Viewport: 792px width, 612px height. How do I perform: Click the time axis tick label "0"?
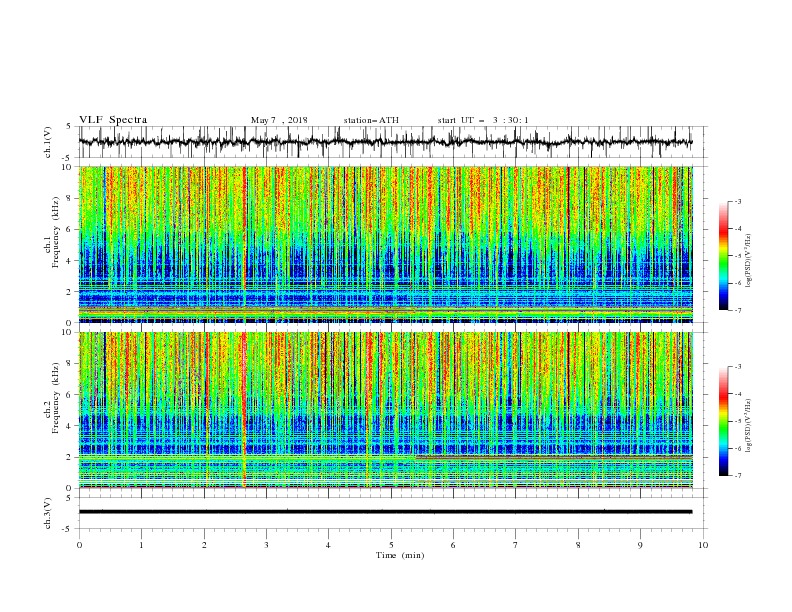click(x=79, y=545)
